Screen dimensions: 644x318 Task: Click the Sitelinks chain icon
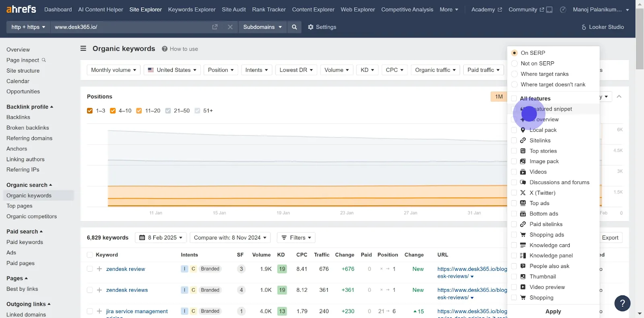point(523,140)
